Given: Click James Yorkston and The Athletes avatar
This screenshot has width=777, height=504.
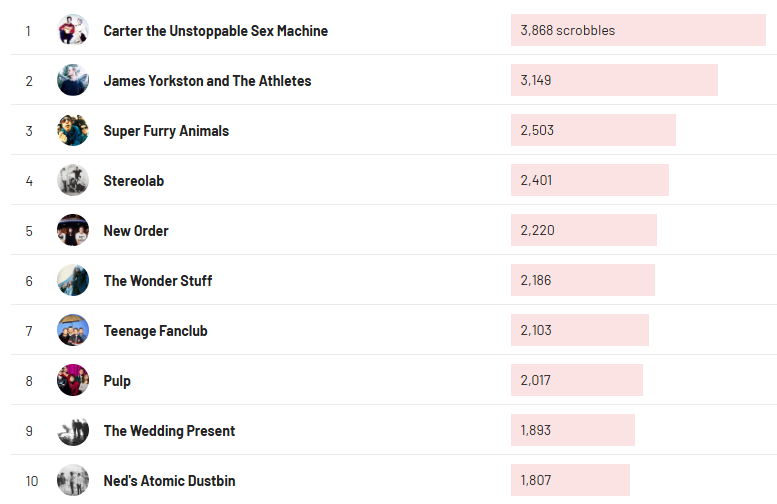Looking at the screenshot, I should click(73, 81).
